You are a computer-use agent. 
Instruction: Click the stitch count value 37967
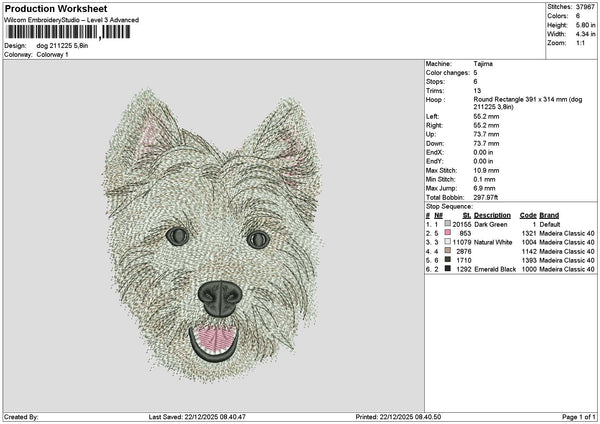pos(585,7)
